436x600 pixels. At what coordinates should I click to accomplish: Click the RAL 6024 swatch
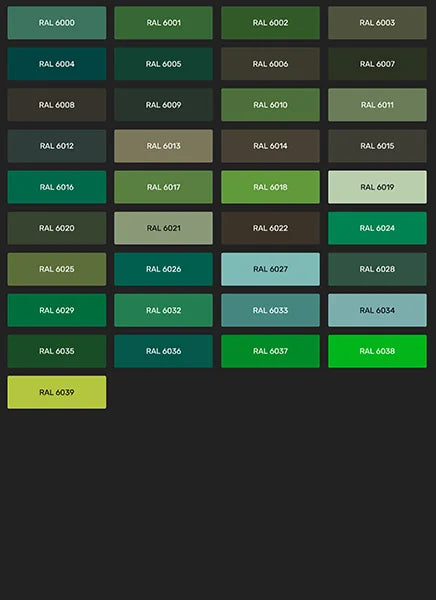[377, 228]
